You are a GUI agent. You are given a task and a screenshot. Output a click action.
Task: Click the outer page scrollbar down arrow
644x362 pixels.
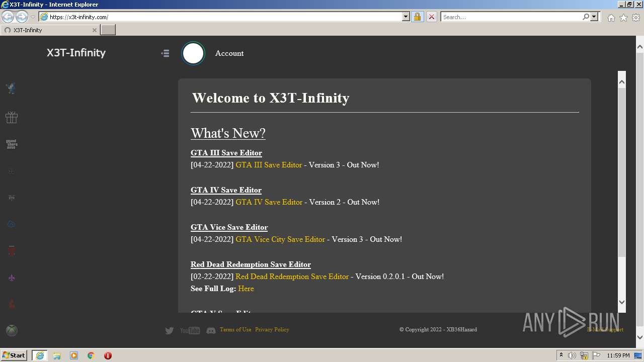coord(640,337)
